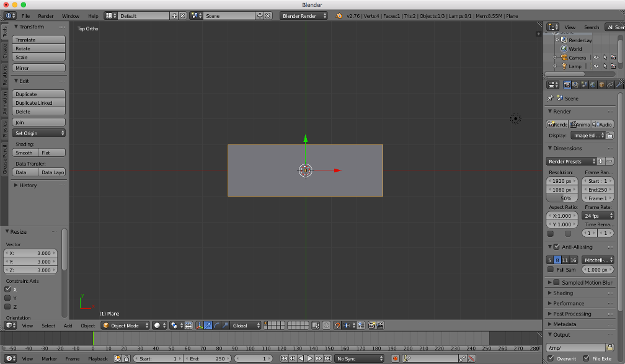This screenshot has height=364, width=625.
Task: Open the 24 fps frame rate dropdown
Action: tap(598, 216)
